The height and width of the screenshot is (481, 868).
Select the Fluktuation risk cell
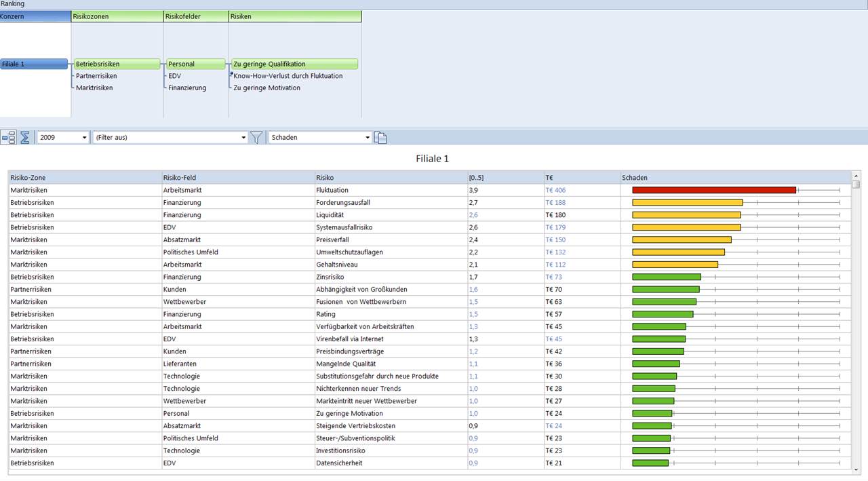point(391,190)
